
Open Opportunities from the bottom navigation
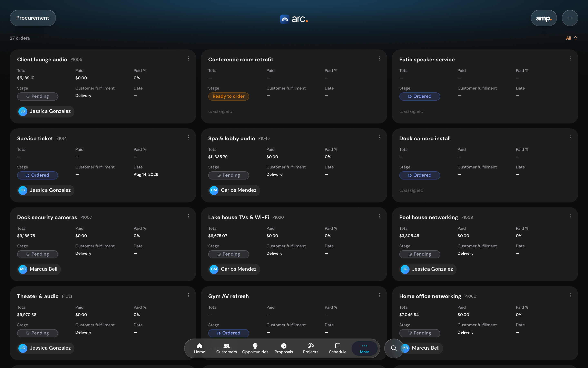255,349
